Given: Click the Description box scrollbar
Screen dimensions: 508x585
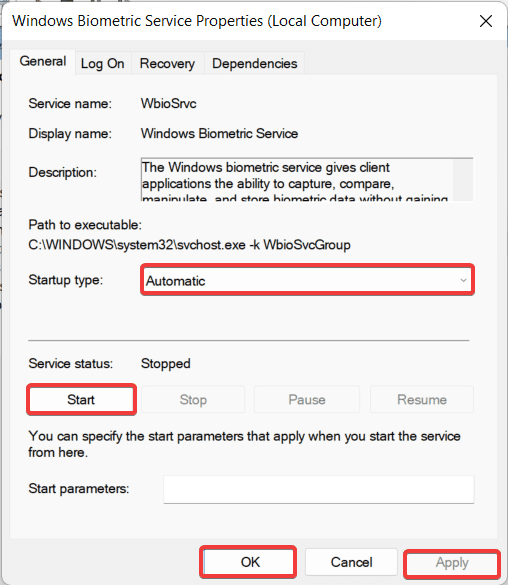Looking at the screenshot, I should pos(463,180).
